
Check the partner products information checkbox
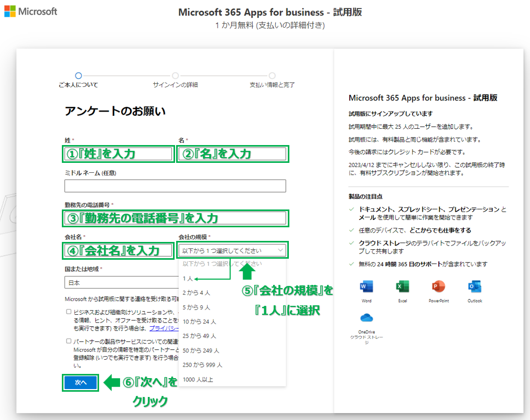click(69, 341)
